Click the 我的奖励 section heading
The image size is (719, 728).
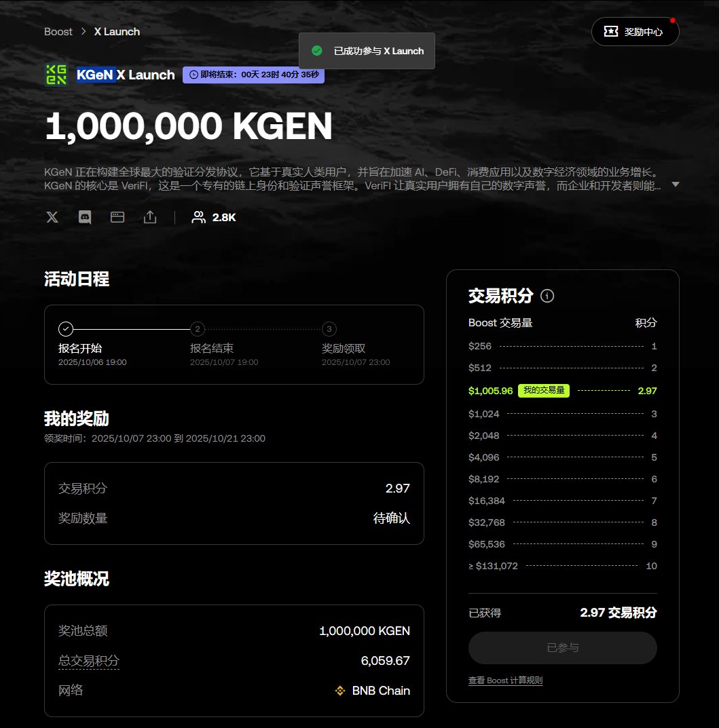(x=77, y=419)
